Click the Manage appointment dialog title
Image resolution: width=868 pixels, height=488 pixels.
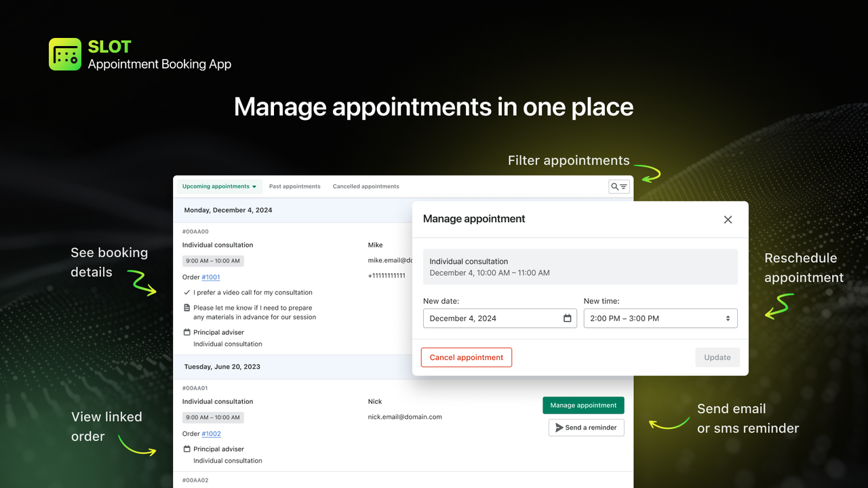tap(474, 219)
